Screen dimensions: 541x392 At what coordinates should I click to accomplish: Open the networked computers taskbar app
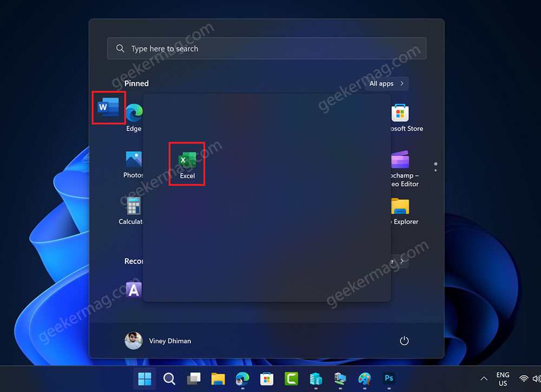[340, 379]
